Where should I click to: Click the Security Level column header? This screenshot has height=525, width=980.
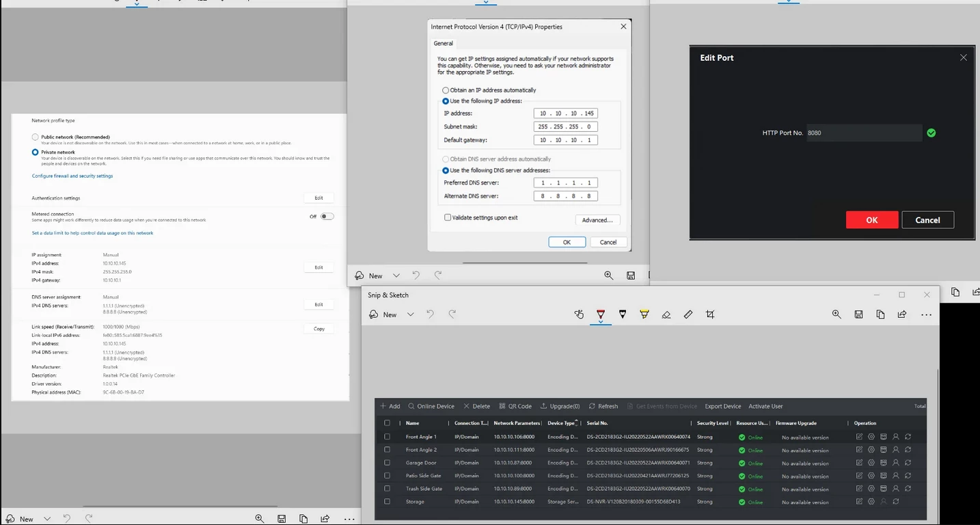click(712, 423)
